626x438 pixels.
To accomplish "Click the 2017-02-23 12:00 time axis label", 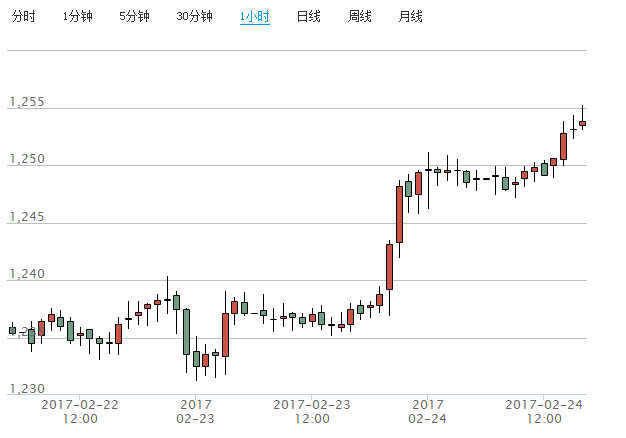I will (x=312, y=412).
